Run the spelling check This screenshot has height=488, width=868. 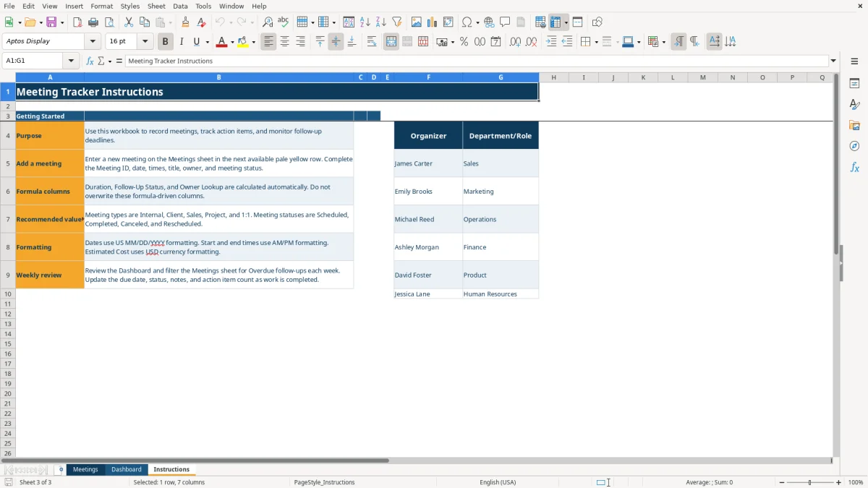tap(284, 22)
